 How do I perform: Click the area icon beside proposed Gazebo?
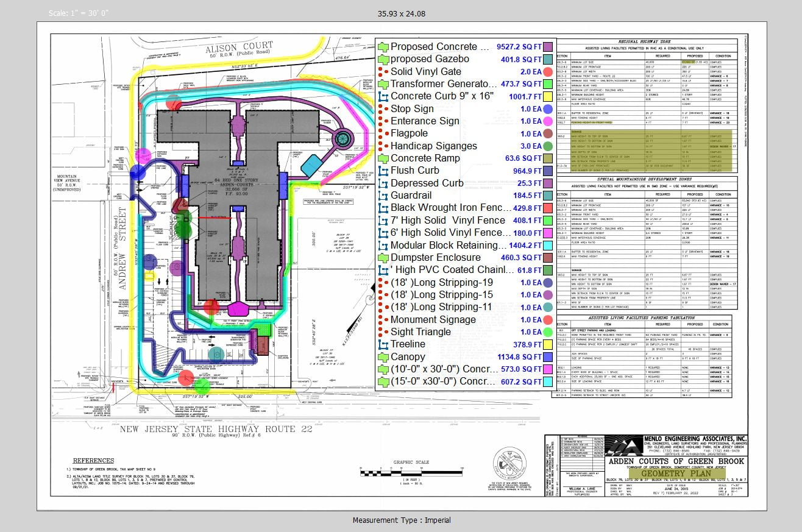[x=383, y=59]
